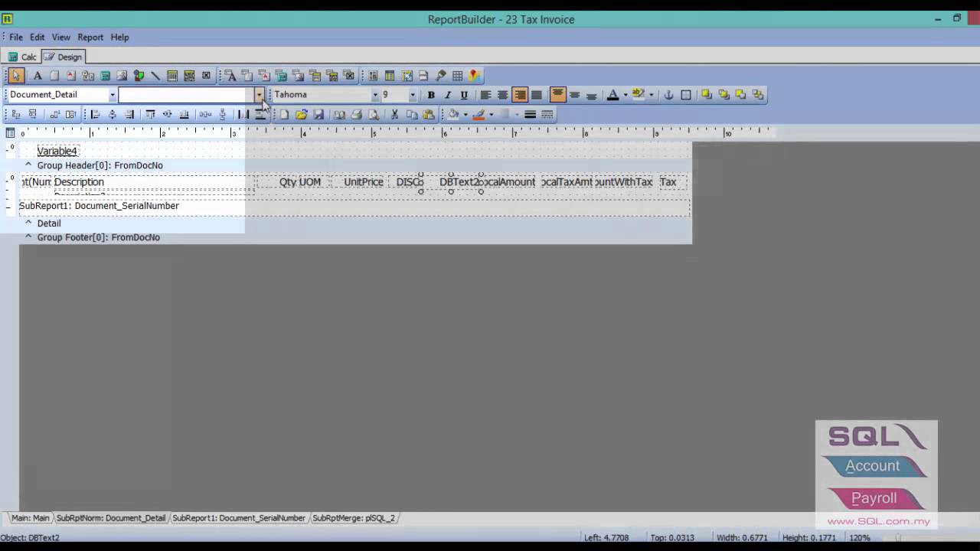
Task: Open the File menu
Action: [15, 37]
